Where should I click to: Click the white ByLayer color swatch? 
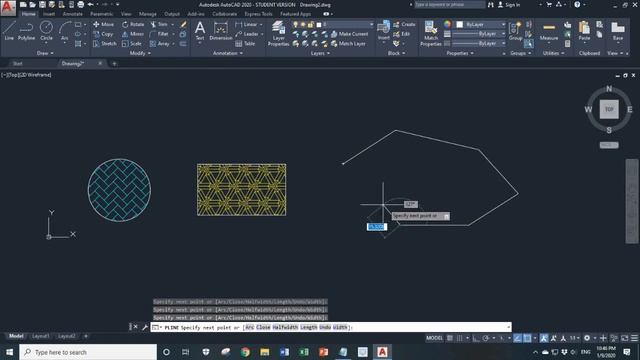tap(460, 24)
